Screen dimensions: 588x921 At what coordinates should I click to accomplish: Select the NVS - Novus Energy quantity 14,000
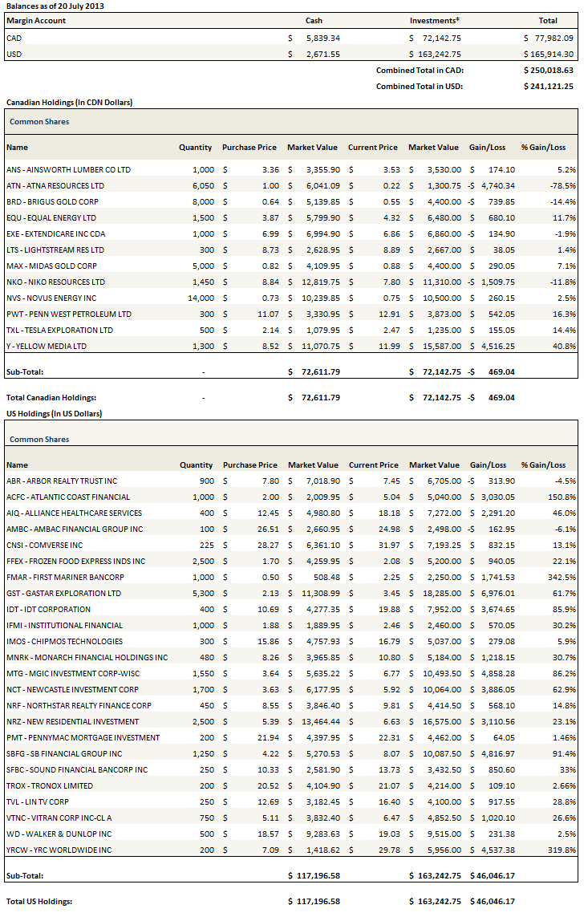point(199,298)
